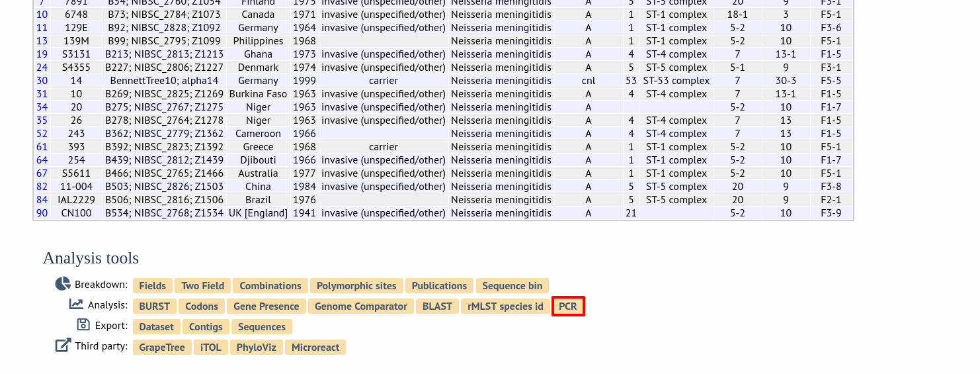The image size is (980, 374).
Task: Open isolate id 31 record
Action: tap(42, 94)
